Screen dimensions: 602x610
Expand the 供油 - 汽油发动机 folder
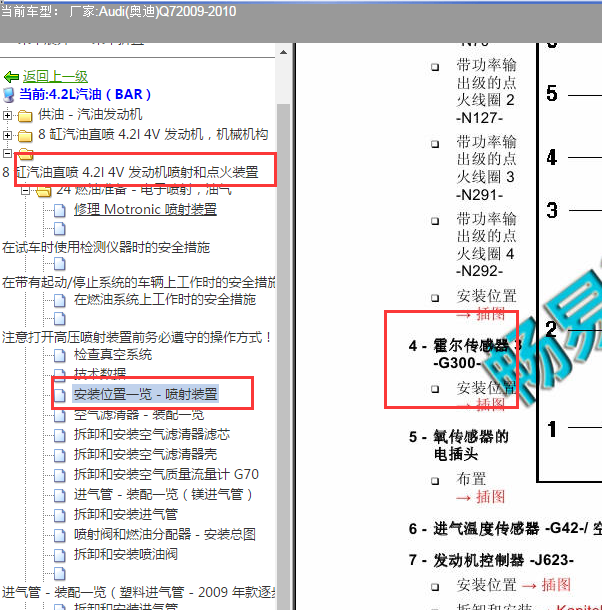tap(7, 115)
